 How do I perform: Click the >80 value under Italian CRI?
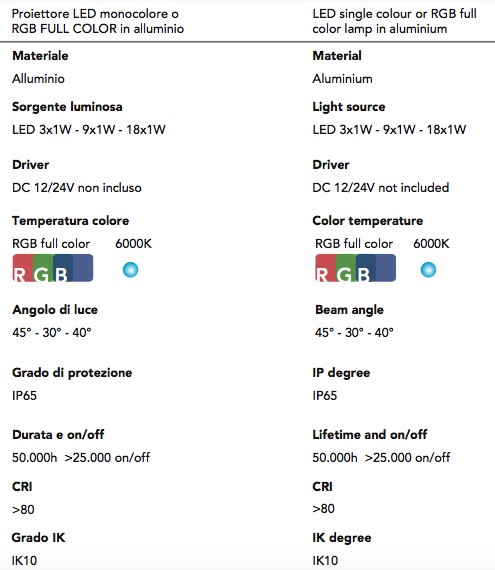click(23, 510)
